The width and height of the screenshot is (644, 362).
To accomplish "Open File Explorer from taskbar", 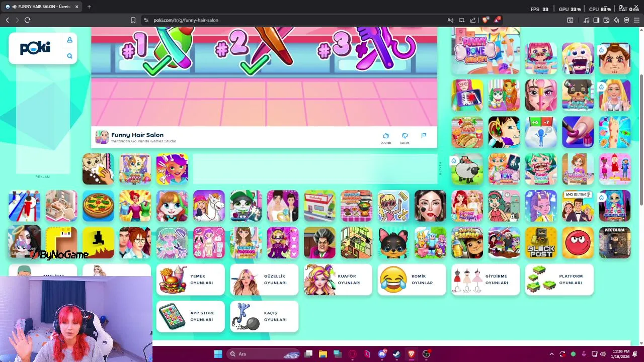I will pos(323,354).
